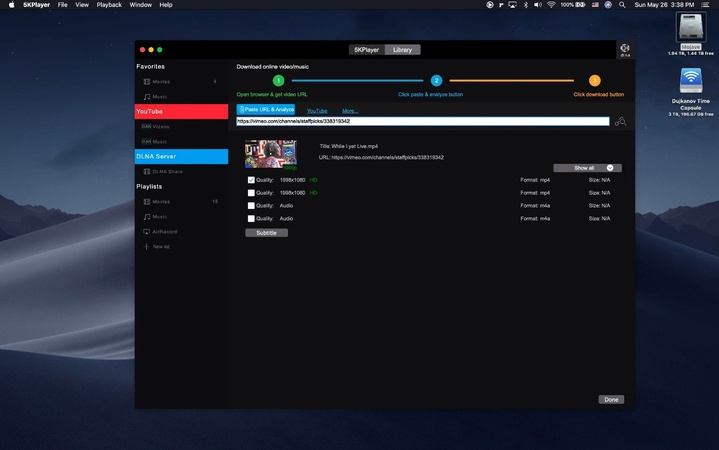This screenshot has height=450, width=719.
Task: Open the Playback menu in the menu bar
Action: click(109, 5)
